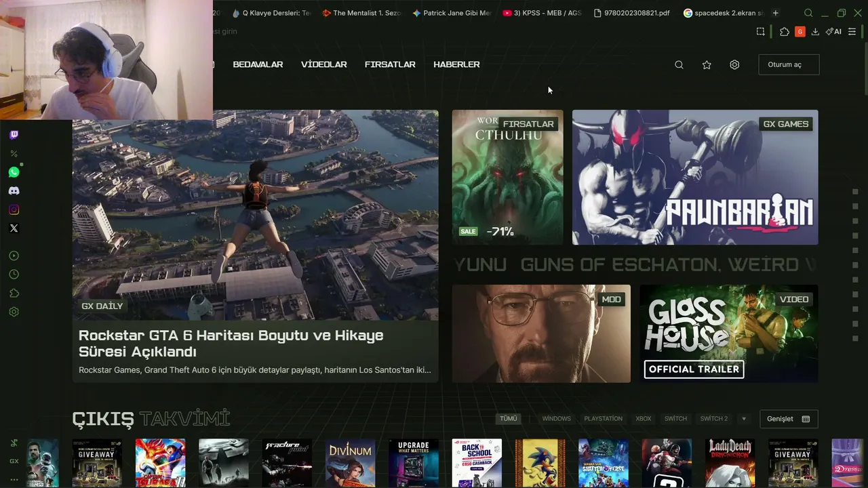Filter release calendar by XBOX
868x488 pixels.
[x=644, y=419]
